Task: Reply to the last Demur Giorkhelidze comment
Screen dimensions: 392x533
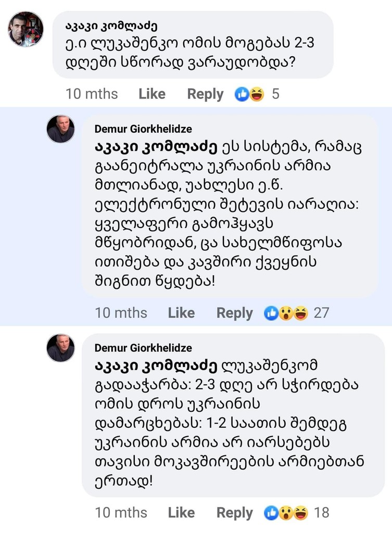Action: (235, 513)
